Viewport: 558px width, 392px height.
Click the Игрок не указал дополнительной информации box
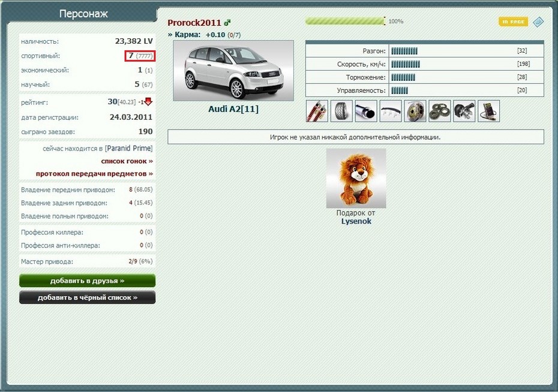(x=356, y=137)
